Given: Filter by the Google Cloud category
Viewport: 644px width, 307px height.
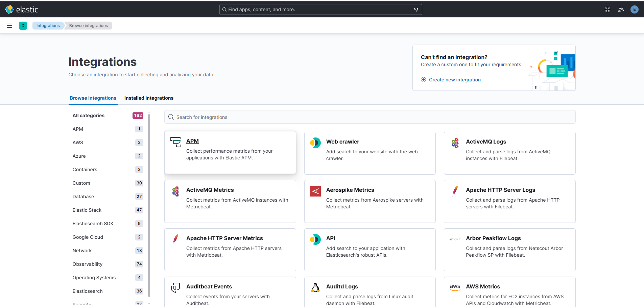Looking at the screenshot, I should (108, 237).
